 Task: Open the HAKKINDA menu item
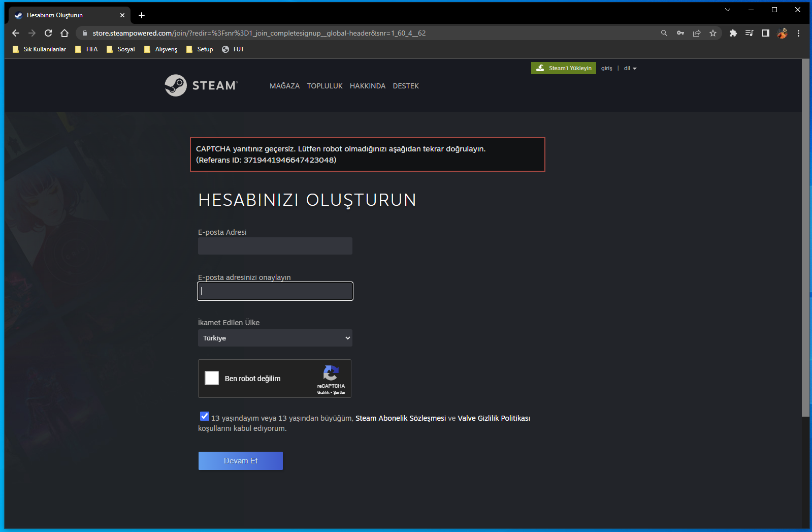click(368, 86)
